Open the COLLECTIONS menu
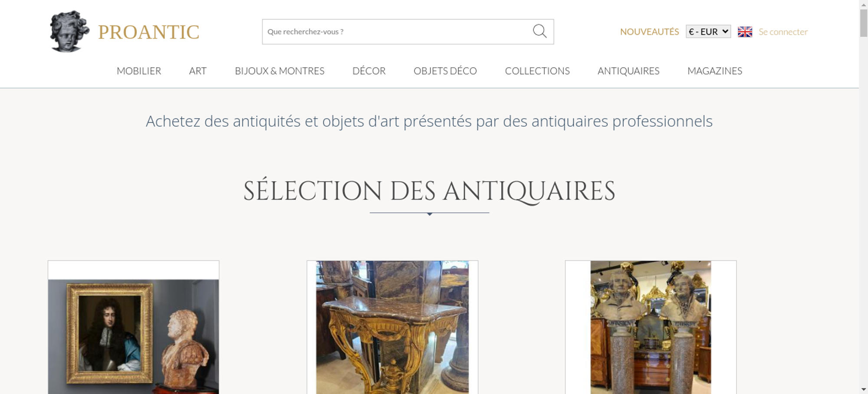Screen dimensions: 868x394 click(x=537, y=71)
